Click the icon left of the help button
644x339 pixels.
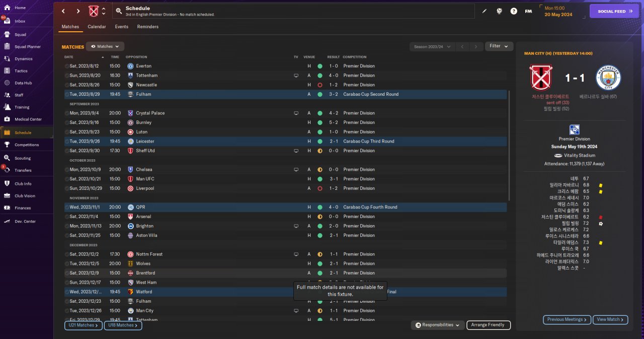tap(499, 11)
